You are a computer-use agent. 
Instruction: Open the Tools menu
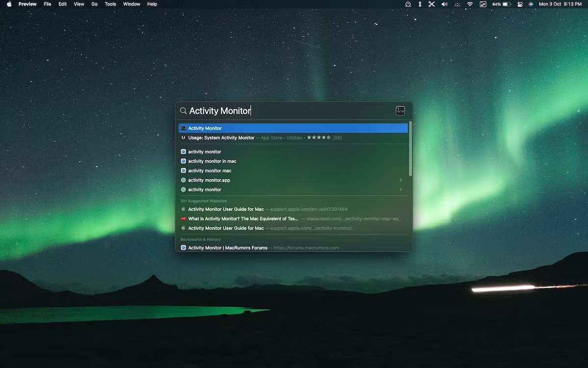point(110,4)
